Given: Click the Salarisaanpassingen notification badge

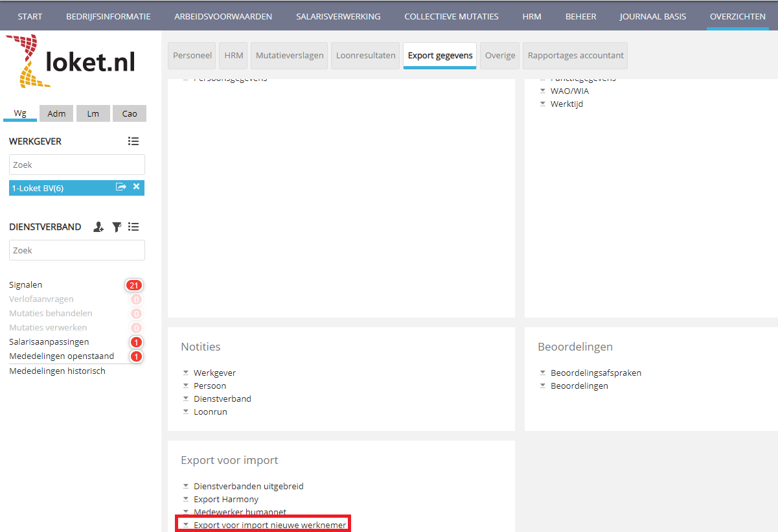Looking at the screenshot, I should click(x=136, y=342).
